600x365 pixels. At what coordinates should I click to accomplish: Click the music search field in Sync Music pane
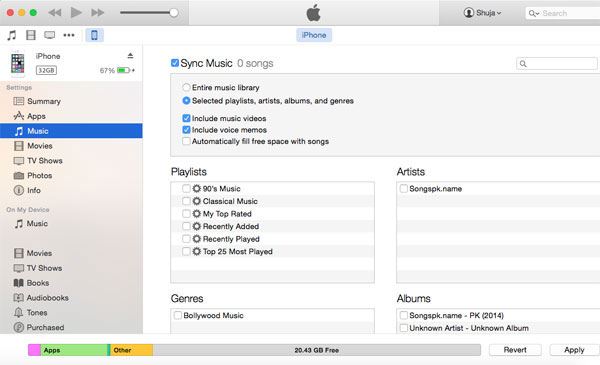557,64
